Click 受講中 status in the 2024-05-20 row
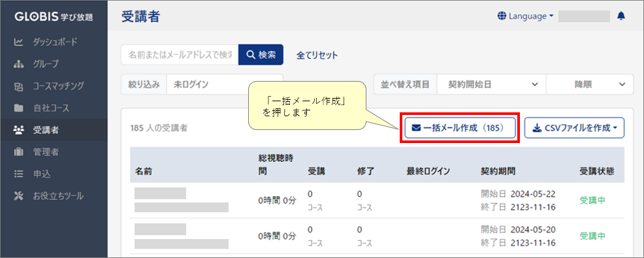644x258 pixels. click(x=592, y=236)
